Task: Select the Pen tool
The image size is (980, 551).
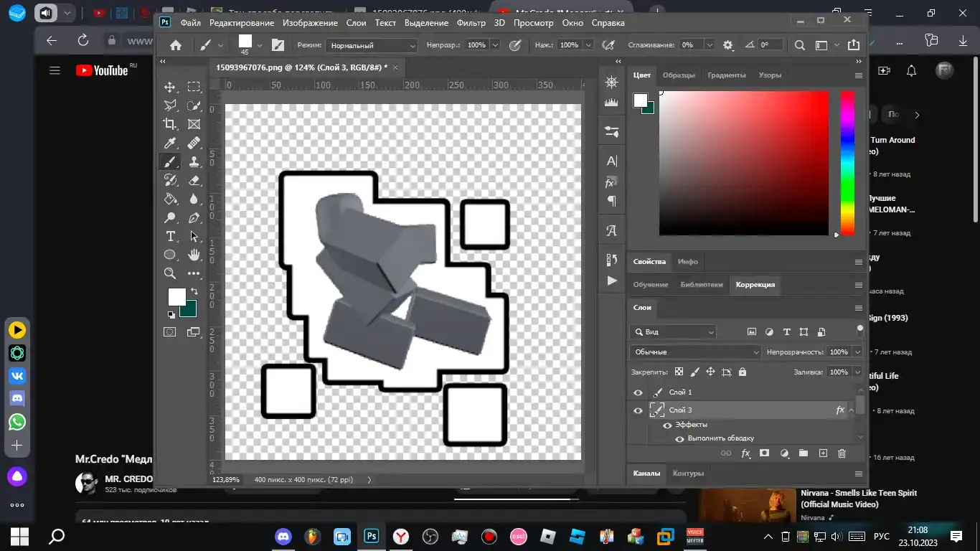Action: (194, 217)
